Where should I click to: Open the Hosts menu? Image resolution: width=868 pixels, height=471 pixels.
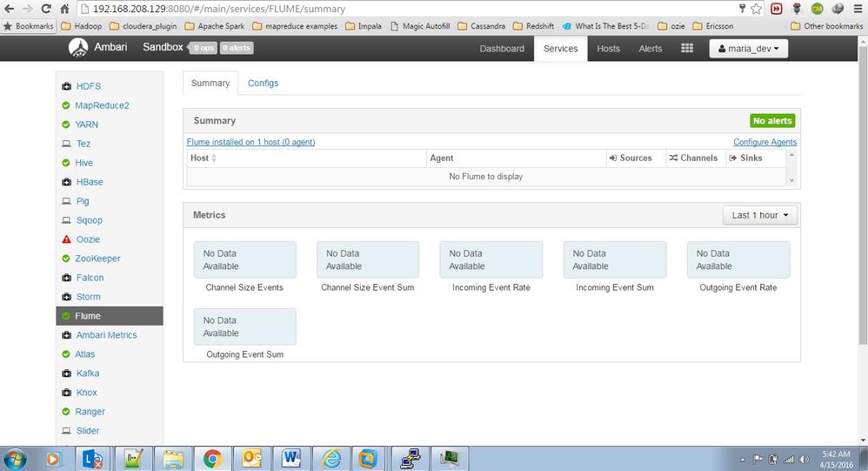click(608, 49)
